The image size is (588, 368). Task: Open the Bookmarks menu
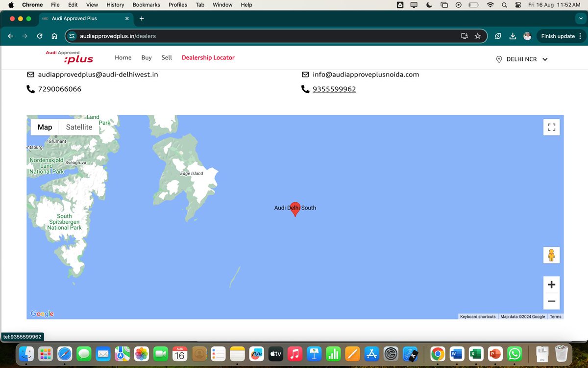147,5
